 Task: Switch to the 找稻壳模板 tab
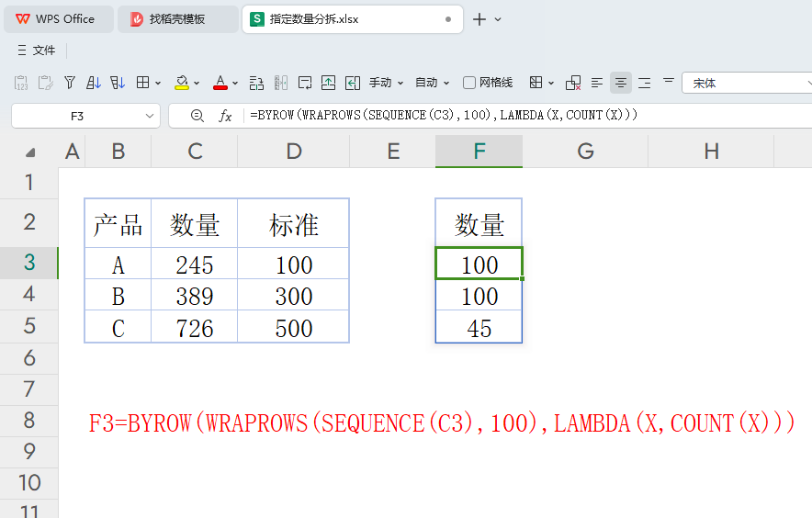tap(177, 19)
